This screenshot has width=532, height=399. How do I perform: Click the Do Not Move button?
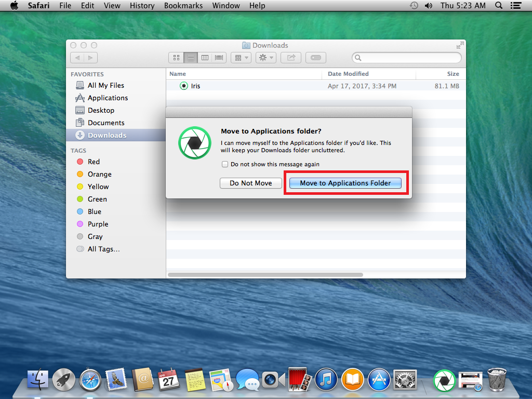[251, 183]
